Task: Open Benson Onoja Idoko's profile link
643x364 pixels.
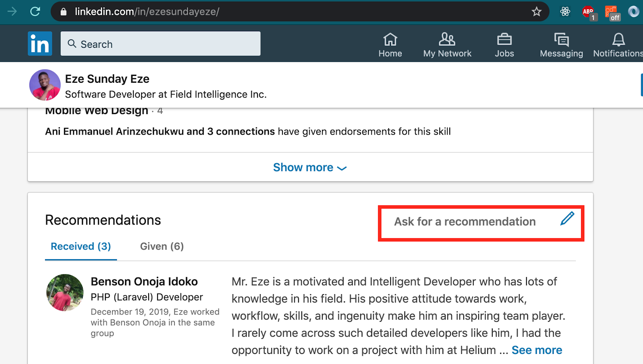Action: pos(144,281)
